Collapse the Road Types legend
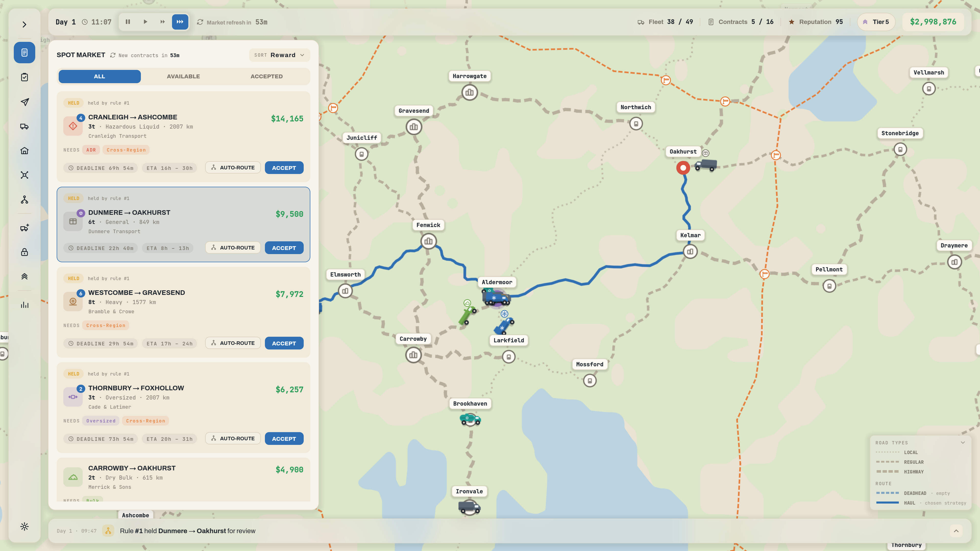Screen dimensions: 980x551 (x=962, y=443)
